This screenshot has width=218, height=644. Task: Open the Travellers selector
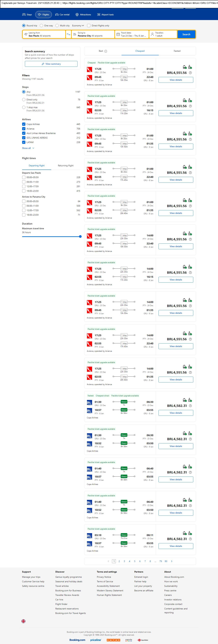click(163, 34)
